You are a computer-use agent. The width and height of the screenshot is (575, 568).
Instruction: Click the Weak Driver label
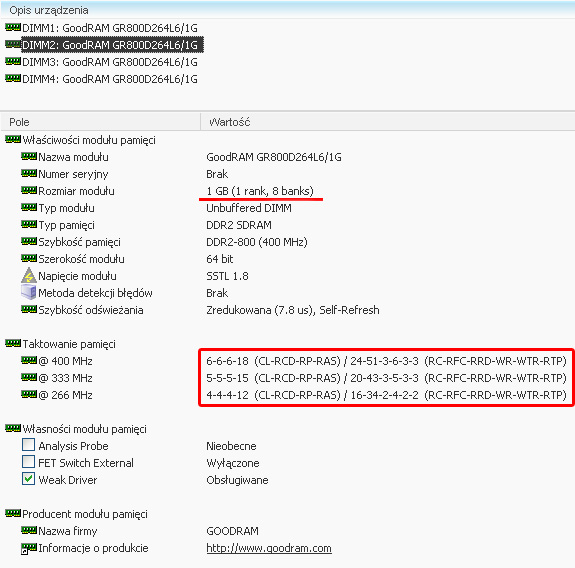click(x=68, y=480)
